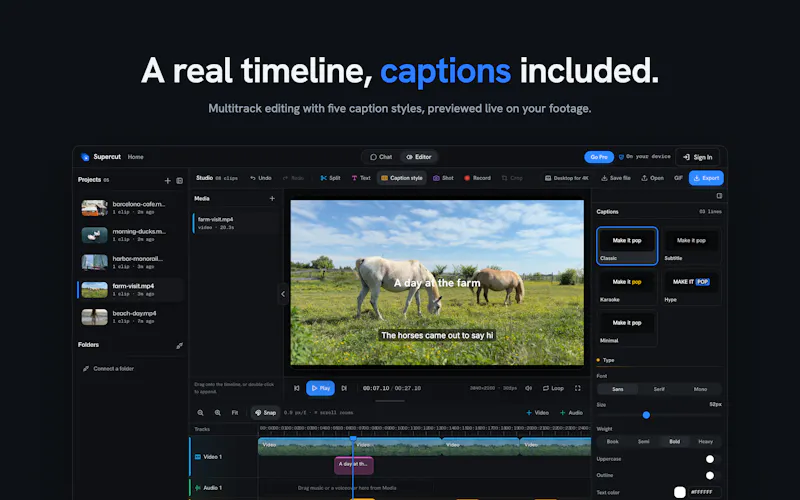Screen dimensions: 800x500
Task: Set caption weight to Semi
Action: [644, 441]
